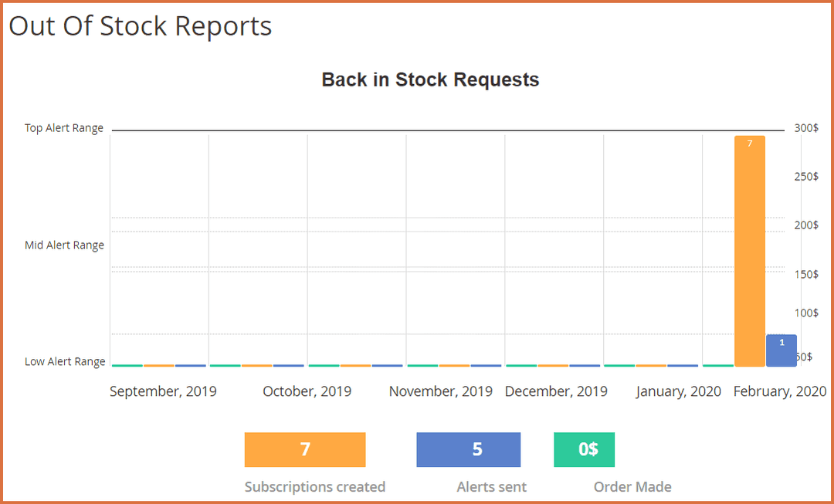Select the Top Alert Range label
Image resolution: width=834 pixels, height=504 pixels.
pyautogui.click(x=64, y=128)
